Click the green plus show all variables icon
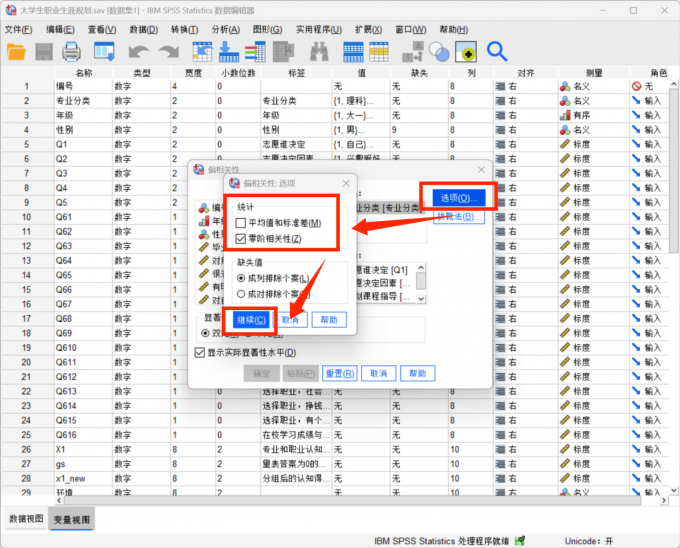 pos(466,52)
